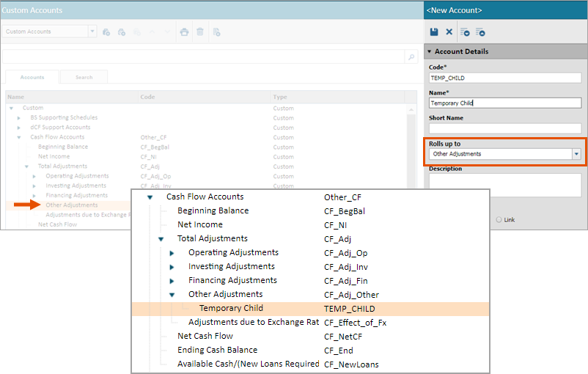Save the new account with the disk icon
Screen dimensions: 588x374
coord(434,32)
